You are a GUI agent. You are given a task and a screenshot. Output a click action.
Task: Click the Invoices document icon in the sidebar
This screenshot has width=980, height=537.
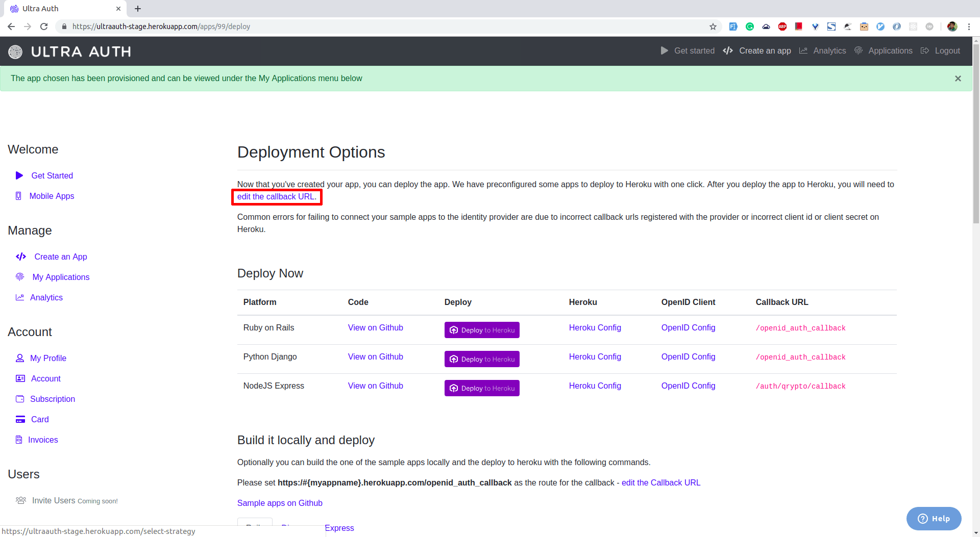point(20,440)
